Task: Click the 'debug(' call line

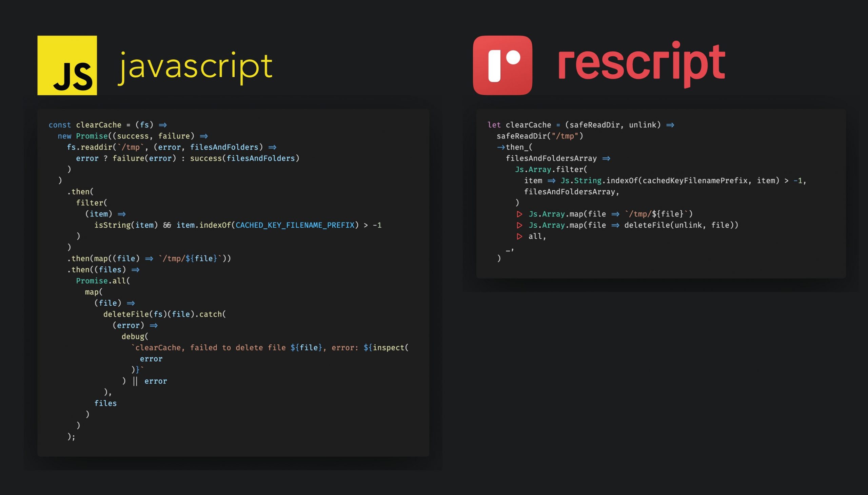Action: tap(135, 337)
